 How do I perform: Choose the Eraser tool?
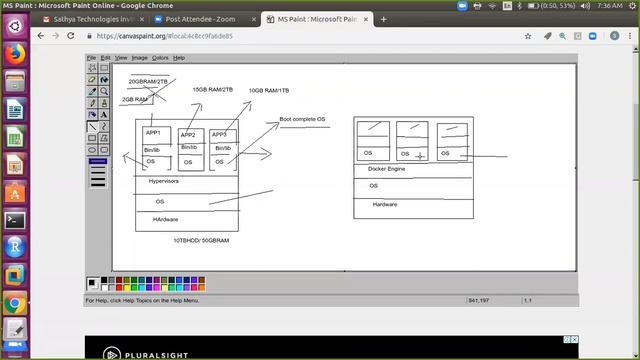pos(92,80)
